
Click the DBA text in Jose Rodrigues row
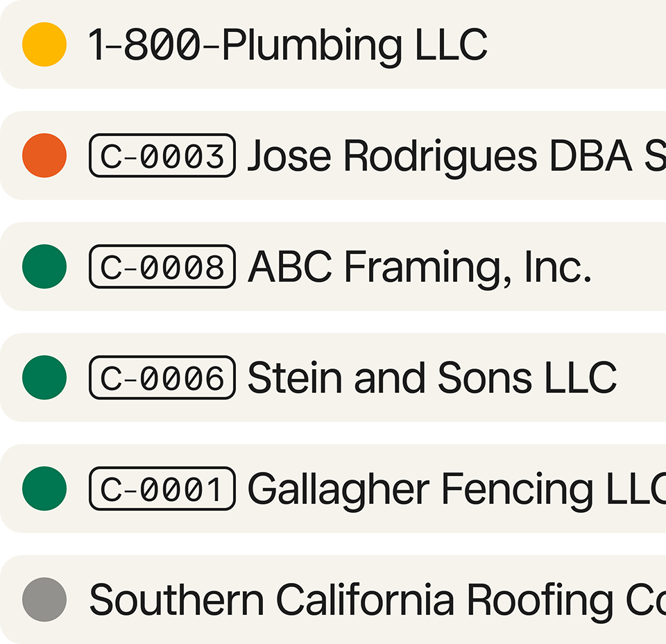click(x=590, y=156)
